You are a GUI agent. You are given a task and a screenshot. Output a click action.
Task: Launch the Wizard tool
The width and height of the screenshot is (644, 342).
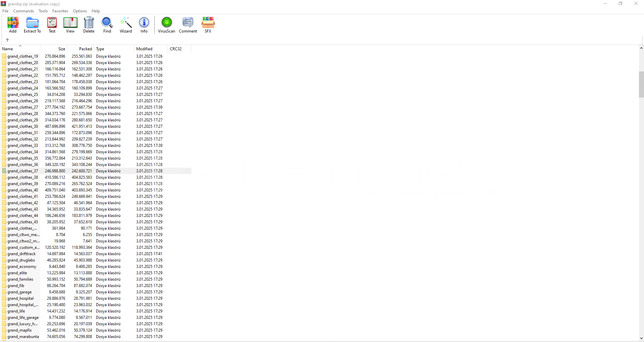tap(126, 25)
